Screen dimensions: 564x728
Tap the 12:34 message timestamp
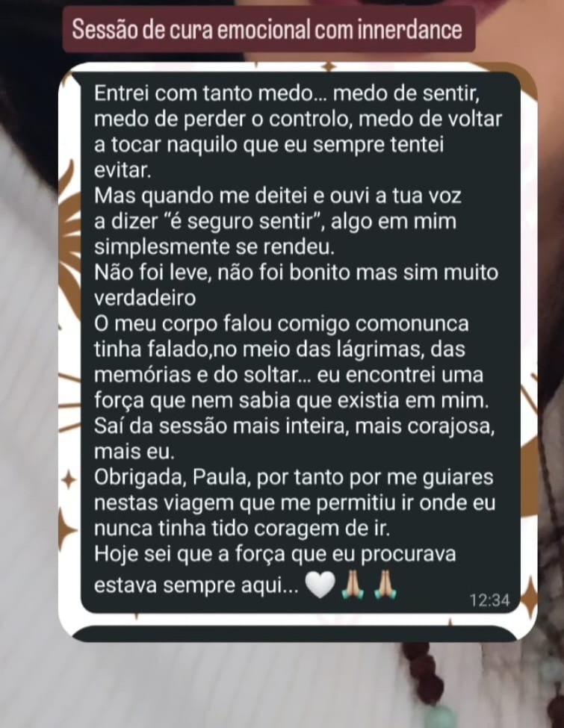coord(489,600)
